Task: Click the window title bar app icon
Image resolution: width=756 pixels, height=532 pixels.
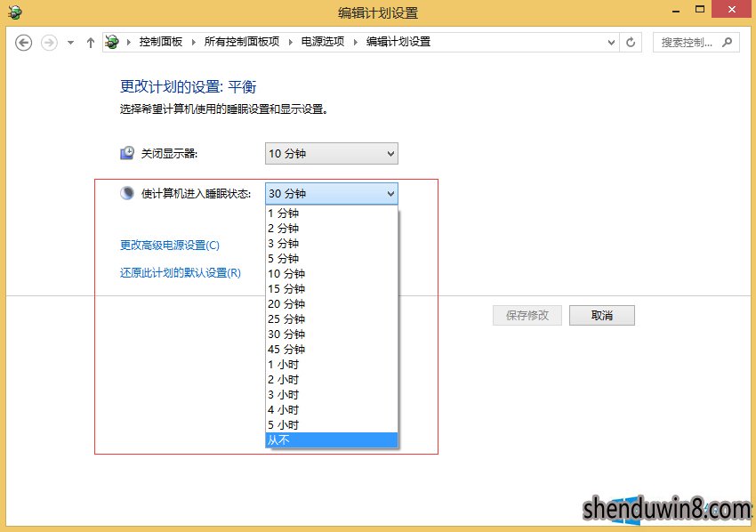Action: click(x=15, y=12)
